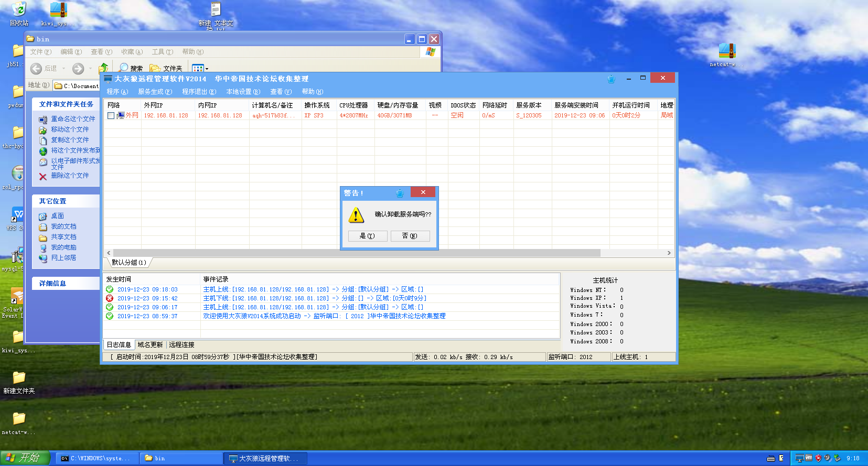Click the forward arrow in bin window toolbar
This screenshot has width=868, height=466.
[78, 69]
